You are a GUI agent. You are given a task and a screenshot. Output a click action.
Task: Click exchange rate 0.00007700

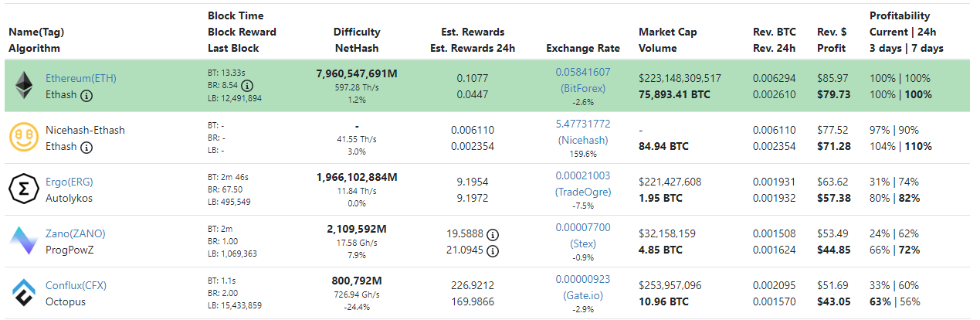pyautogui.click(x=583, y=227)
